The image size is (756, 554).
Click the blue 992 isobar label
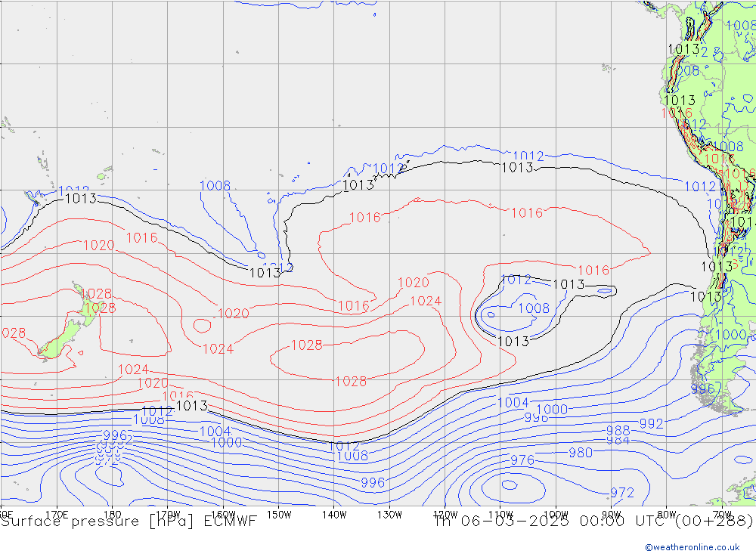pyautogui.click(x=652, y=424)
